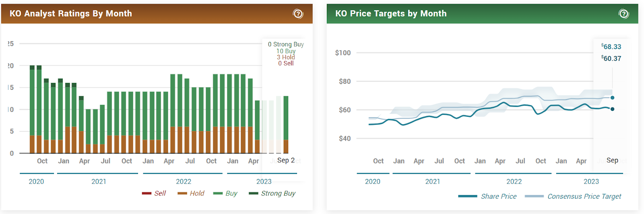Click 2023 year label on price targets chart
The image size is (644, 214).
click(x=591, y=182)
